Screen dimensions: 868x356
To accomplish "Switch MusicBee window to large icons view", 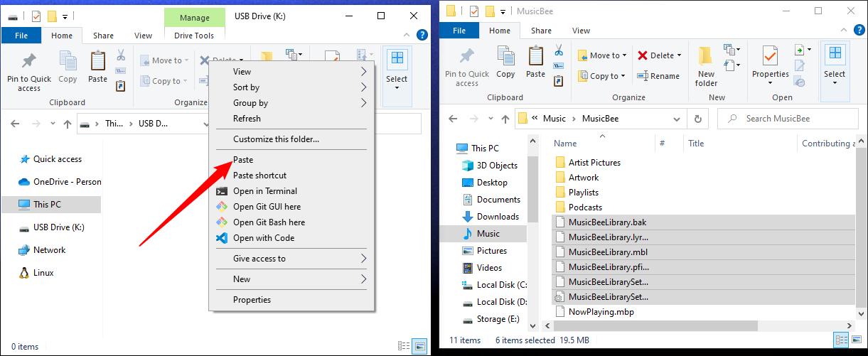I will tap(858, 340).
